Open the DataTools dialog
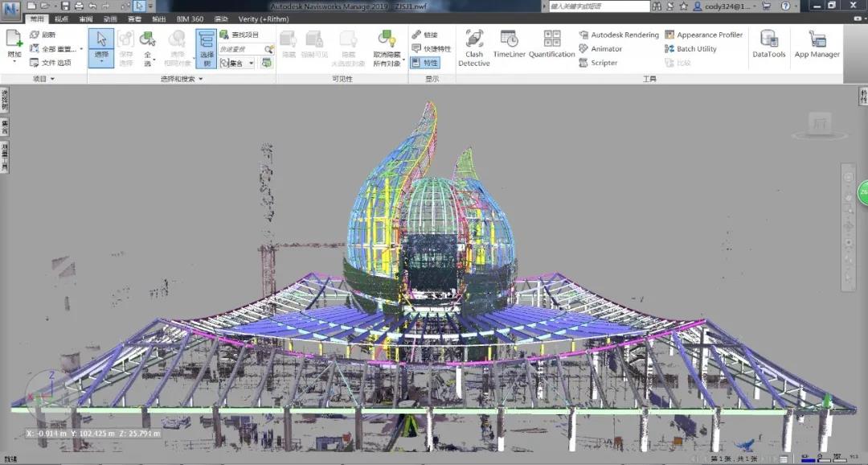This screenshot has width=868, height=465. pos(768,47)
